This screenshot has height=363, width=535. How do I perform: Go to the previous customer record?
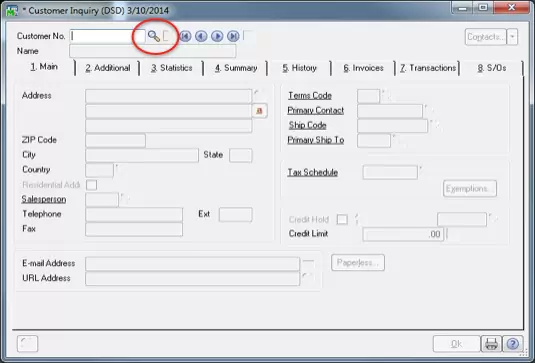(x=201, y=36)
